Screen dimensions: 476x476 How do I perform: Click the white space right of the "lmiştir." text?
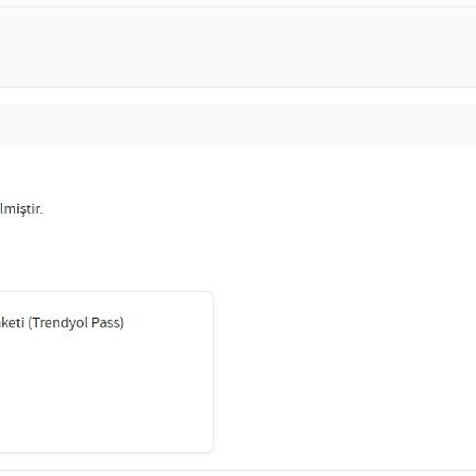248,209
